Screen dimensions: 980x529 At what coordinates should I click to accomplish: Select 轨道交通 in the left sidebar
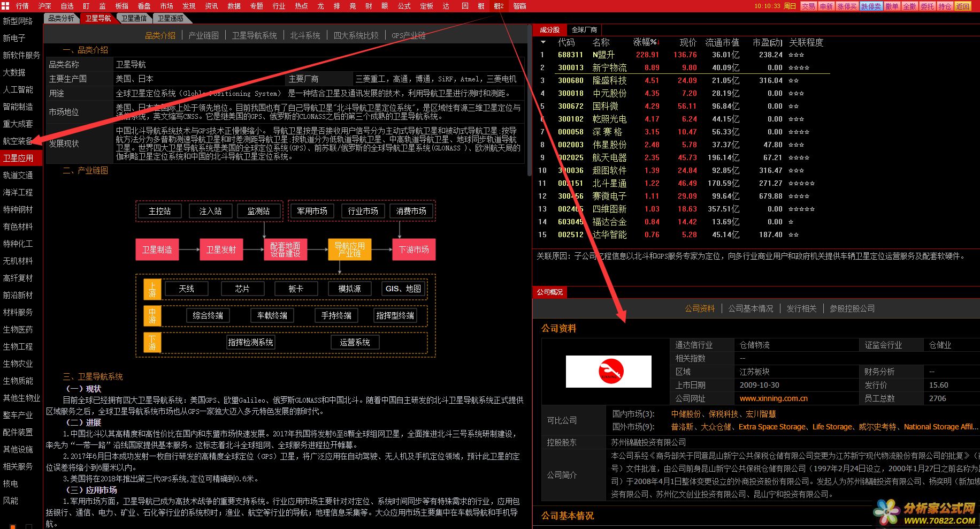pyautogui.click(x=18, y=175)
